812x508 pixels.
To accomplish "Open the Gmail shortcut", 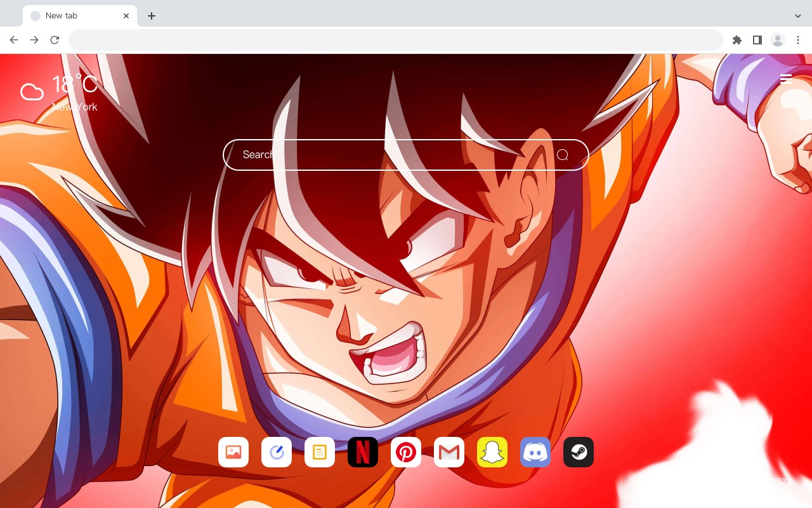I will (449, 452).
